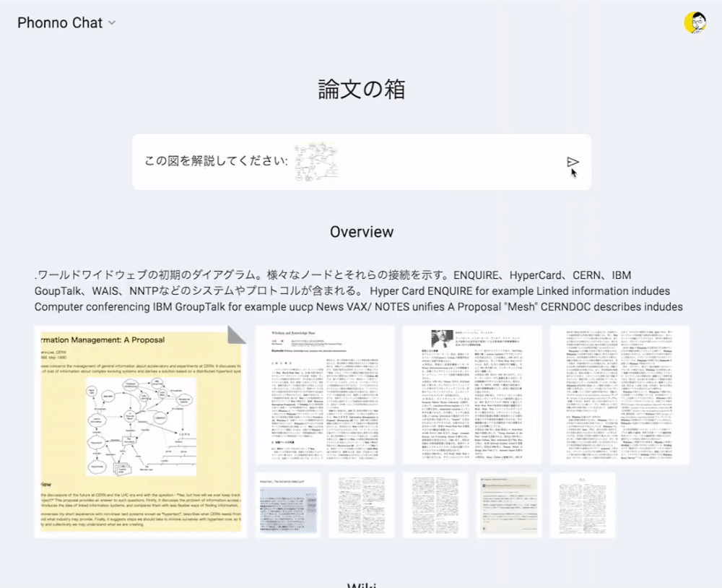Image resolution: width=722 pixels, height=588 pixels.
Task: Open the beige chat-screenshot thumbnail
Action: tap(509, 505)
